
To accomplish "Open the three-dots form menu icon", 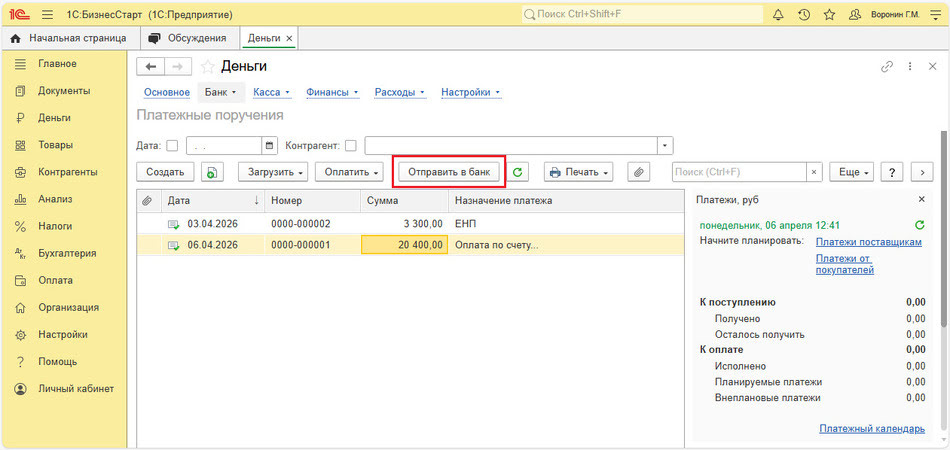I will [910, 67].
